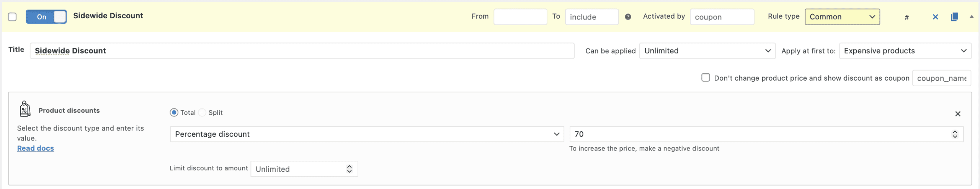Click the hash priority icon
Screen dimensions: 980x189
point(906,17)
